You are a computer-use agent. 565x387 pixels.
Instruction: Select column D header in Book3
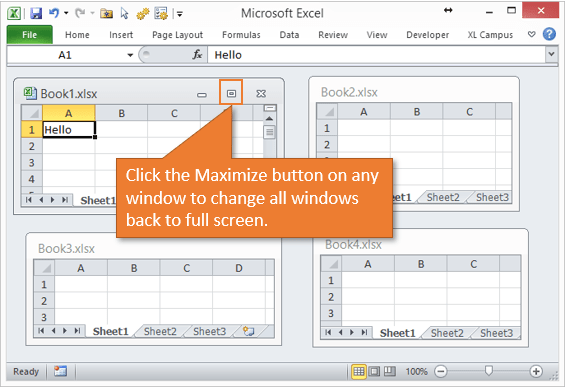[239, 268]
